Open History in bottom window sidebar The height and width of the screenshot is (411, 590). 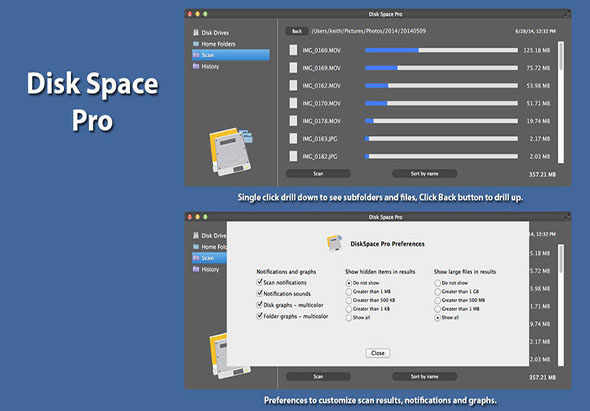click(x=206, y=269)
